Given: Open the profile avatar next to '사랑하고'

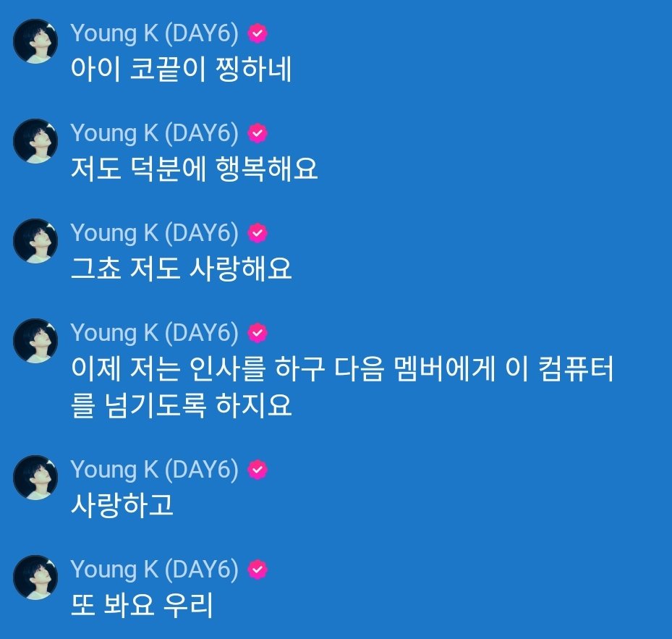Looking at the screenshot, I should [x=35, y=478].
